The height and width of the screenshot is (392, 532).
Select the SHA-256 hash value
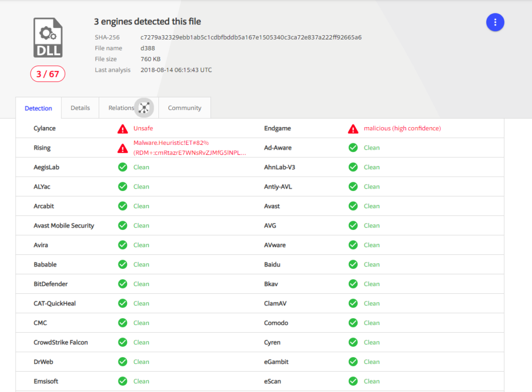pyautogui.click(x=251, y=37)
